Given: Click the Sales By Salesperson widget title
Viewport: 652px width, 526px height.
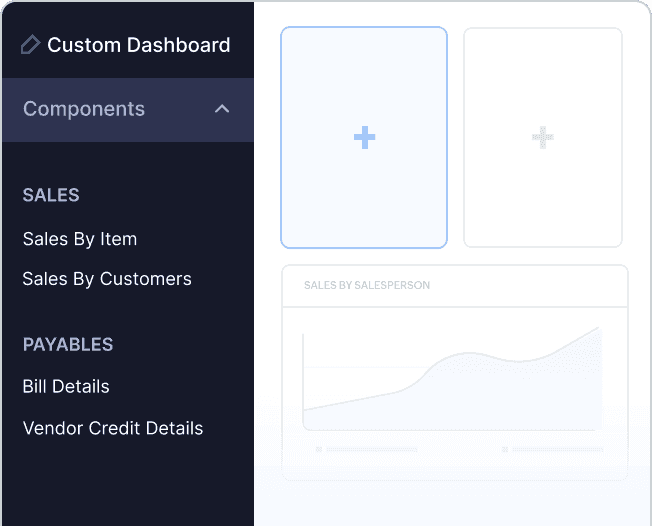Looking at the screenshot, I should 367,285.
